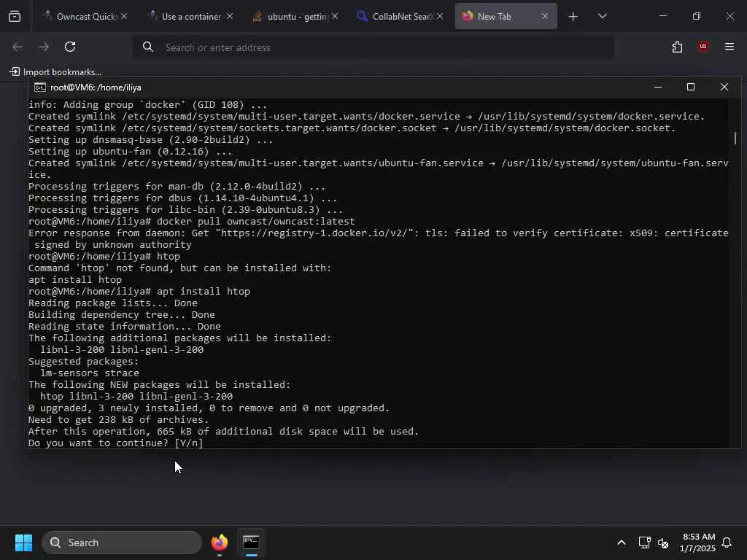This screenshot has width=747, height=560.
Task: Close the New Tab tab
Action: tap(544, 16)
